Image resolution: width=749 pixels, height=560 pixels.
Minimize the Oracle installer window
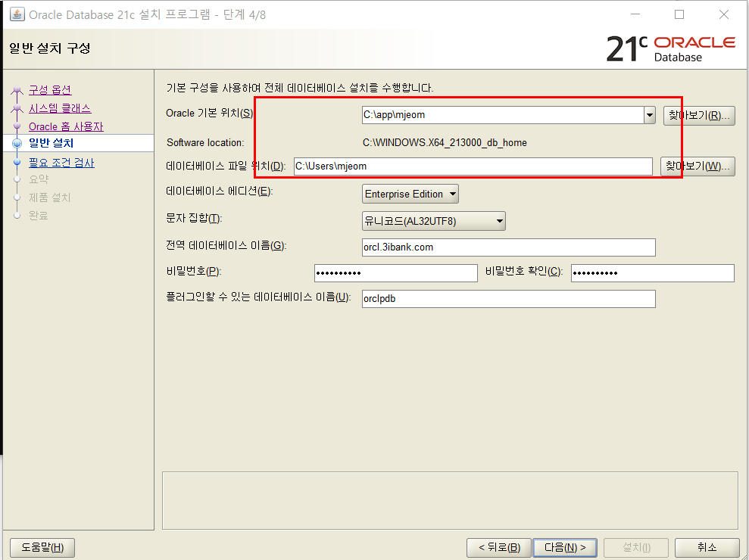635,14
